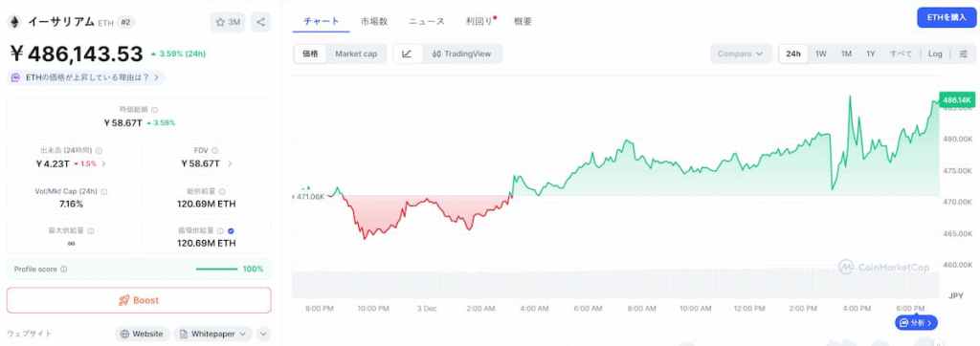The image size is (980, 346).
Task: Click the blue 分析 analysis button
Action: click(916, 323)
